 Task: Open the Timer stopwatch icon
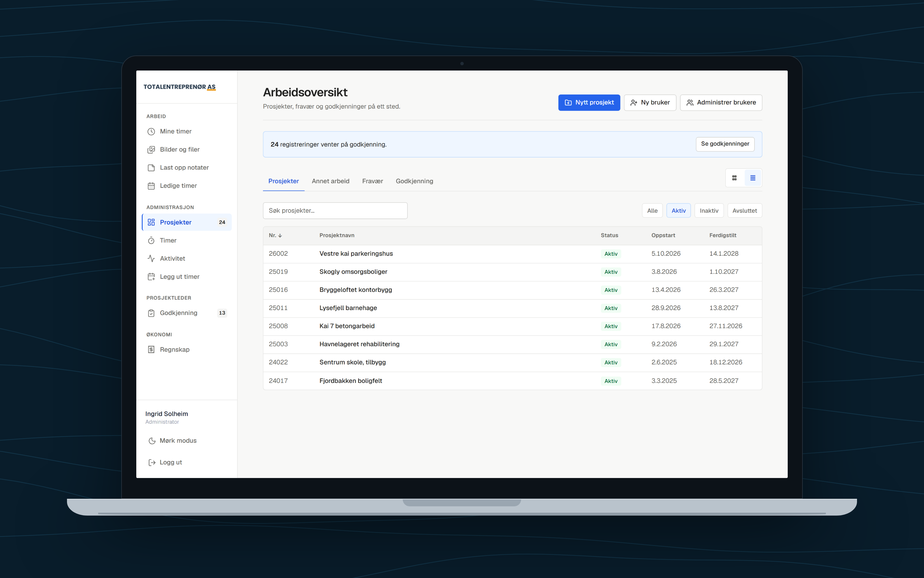point(151,240)
